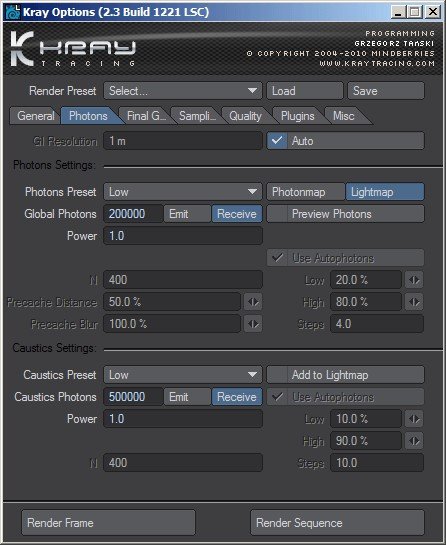Image resolution: width=446 pixels, height=545 pixels.
Task: Adjust the photons High 80.0 % arrows
Action: [414, 302]
